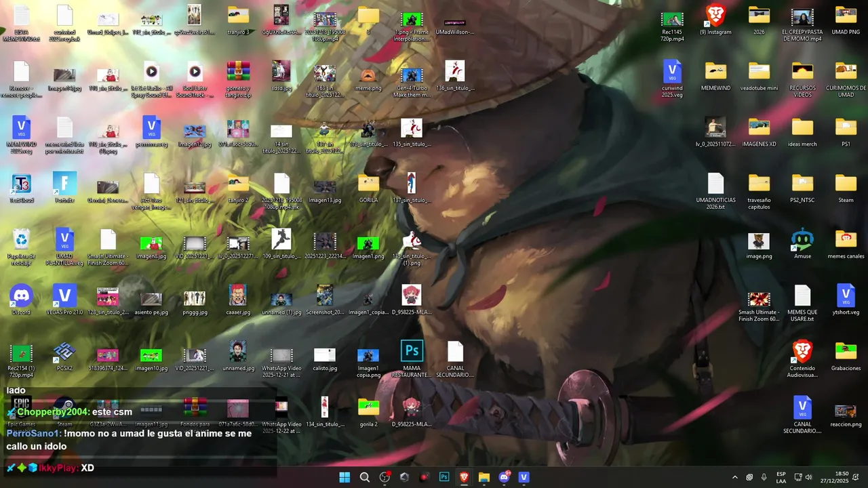Open the veadotube mini folder
Screen dimensions: 868x488
click(759, 76)
